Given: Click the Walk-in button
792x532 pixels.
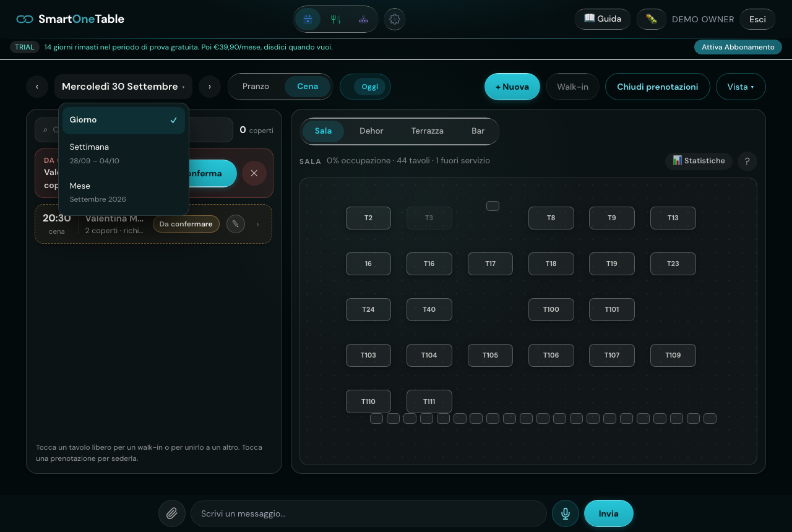Looking at the screenshot, I should (572, 87).
